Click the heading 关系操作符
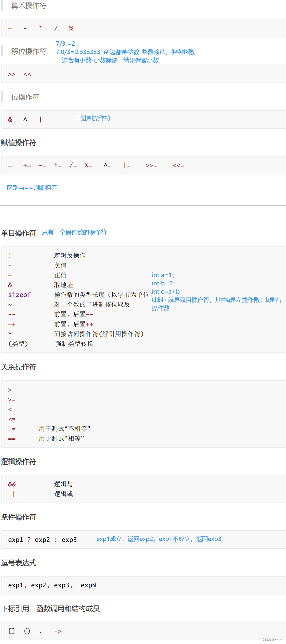The height and width of the screenshot is (644, 286). [19, 367]
